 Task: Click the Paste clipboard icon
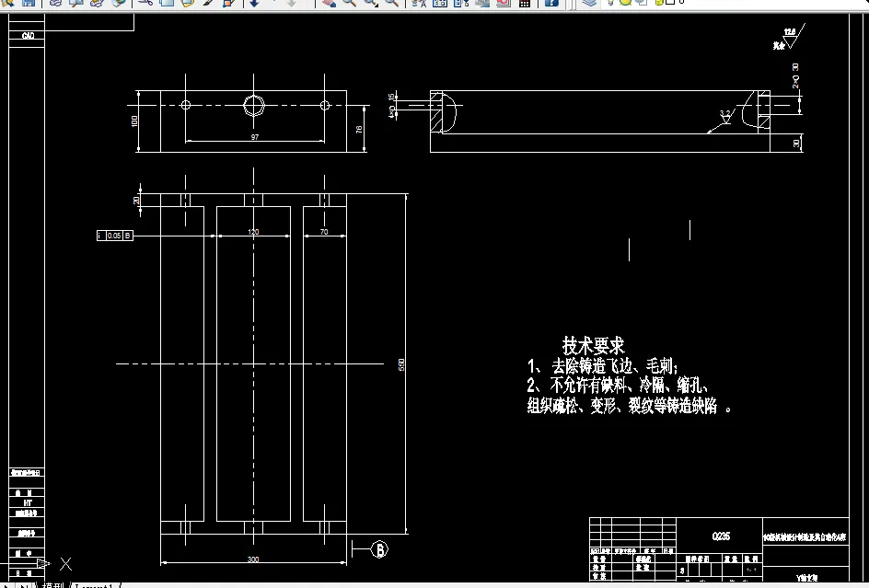point(187,3)
